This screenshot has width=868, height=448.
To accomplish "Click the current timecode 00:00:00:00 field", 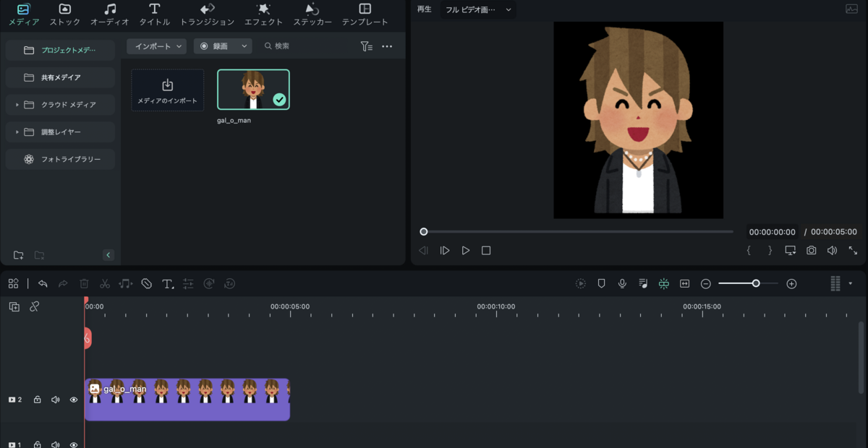I will (x=773, y=232).
